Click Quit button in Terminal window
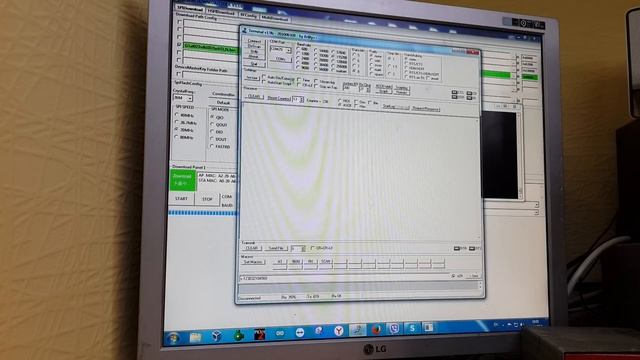Image resolution: width=640 pixels, height=360 pixels. [254, 64]
